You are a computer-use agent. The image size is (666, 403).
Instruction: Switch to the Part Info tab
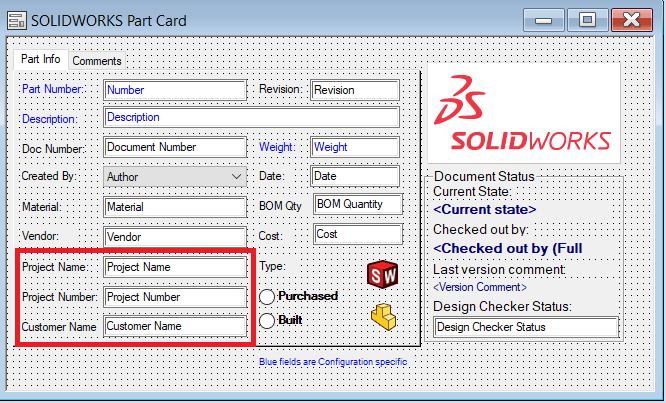41,59
